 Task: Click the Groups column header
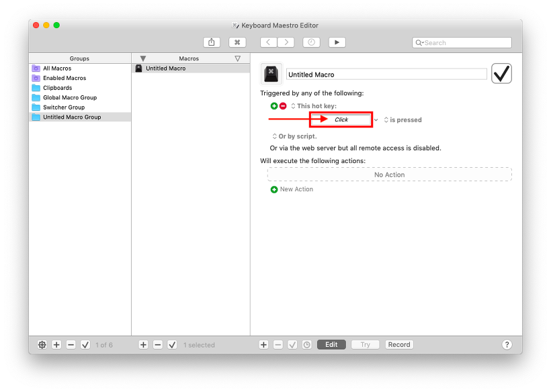tap(80, 58)
